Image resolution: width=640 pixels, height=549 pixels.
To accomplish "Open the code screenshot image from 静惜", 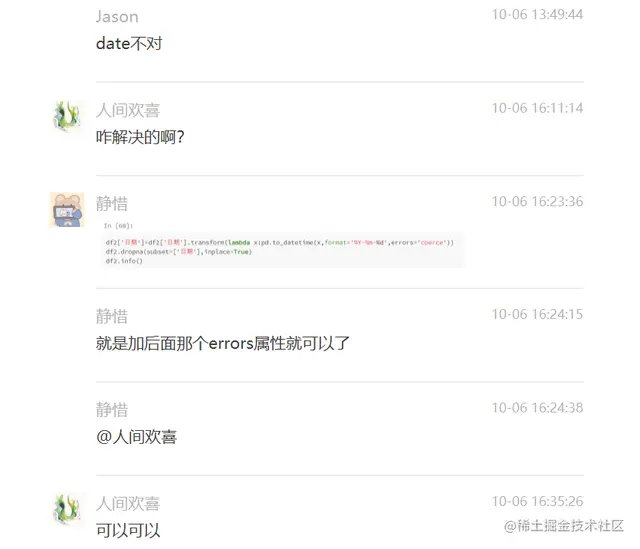I will click(x=281, y=244).
